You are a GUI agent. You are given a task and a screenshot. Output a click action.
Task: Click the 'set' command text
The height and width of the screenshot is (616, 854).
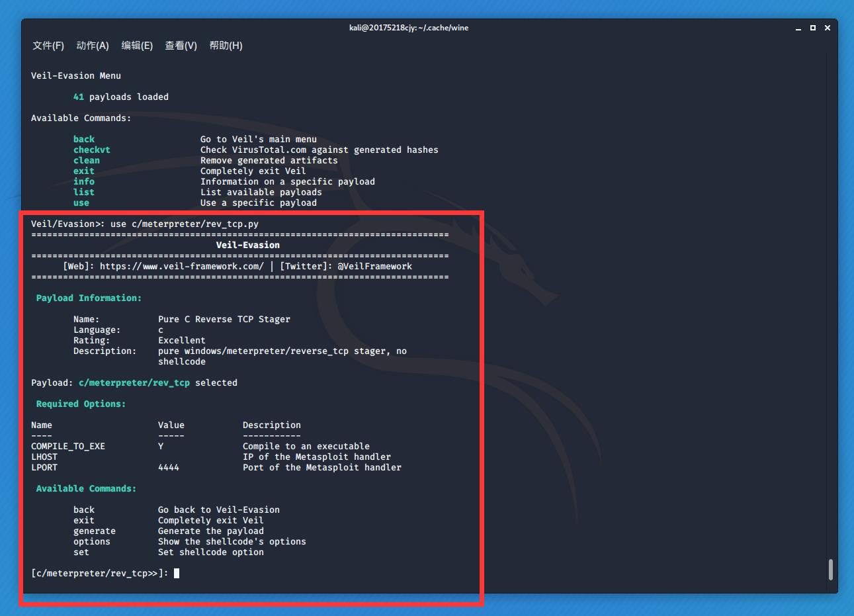click(x=81, y=552)
